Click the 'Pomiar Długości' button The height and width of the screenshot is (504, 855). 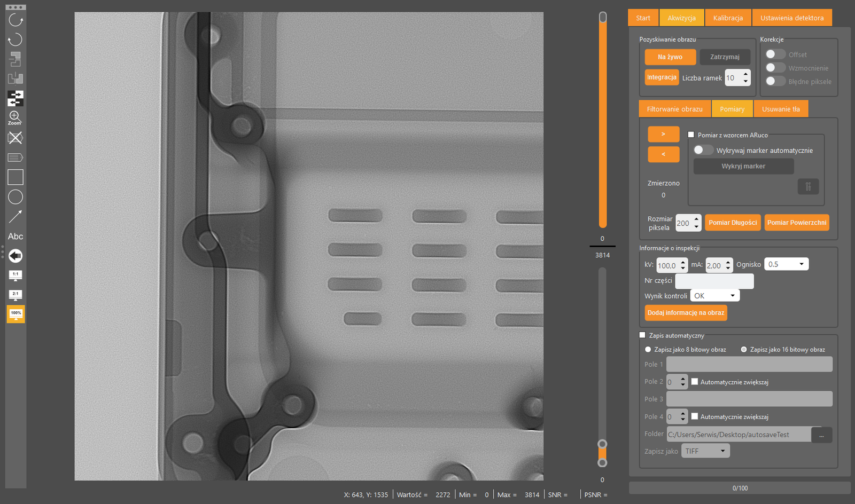(733, 223)
